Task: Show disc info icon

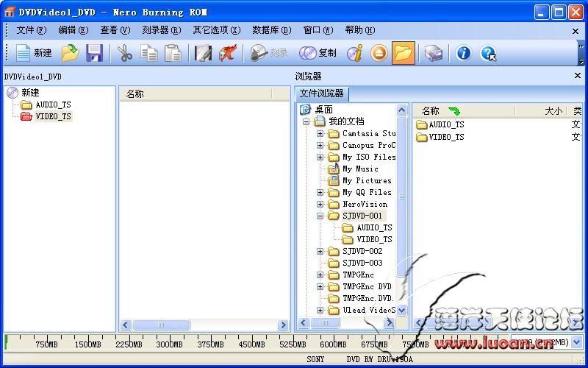Action: tap(355, 53)
